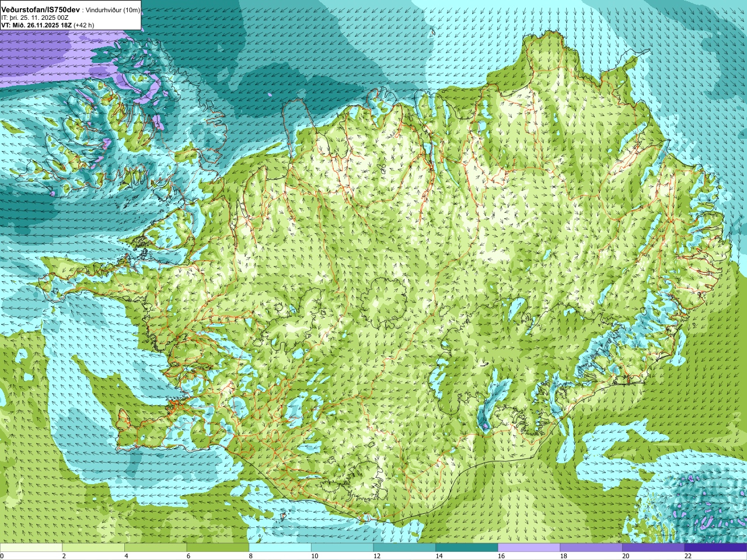Click the legend scale value '18'
Image resolution: width=747 pixels, height=560 pixels.
tap(564, 556)
